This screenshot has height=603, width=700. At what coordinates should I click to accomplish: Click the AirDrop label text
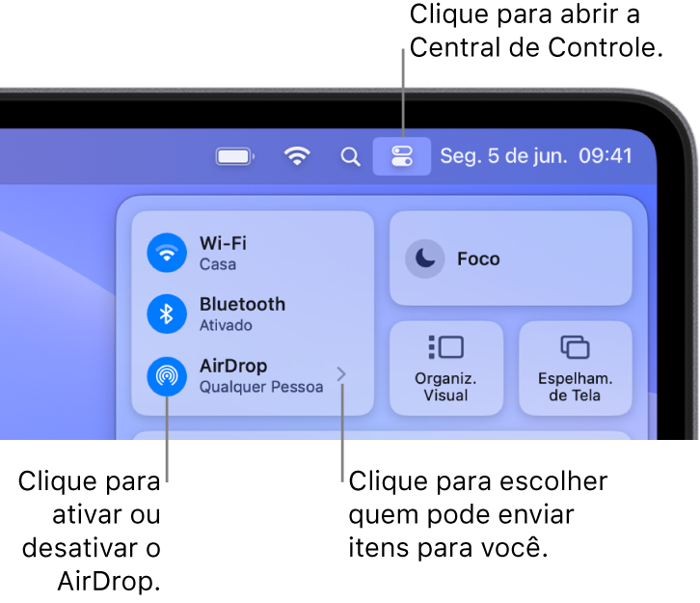click(233, 366)
